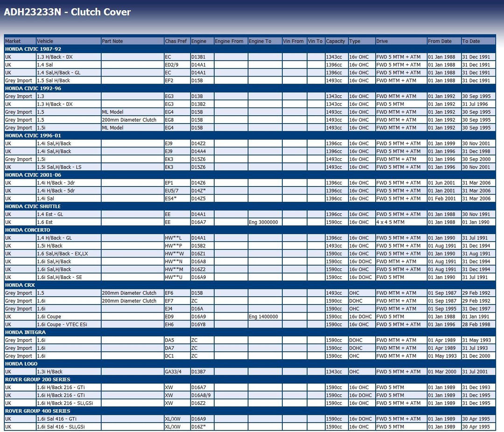Click the 'Eng 1400000' engine-to cell
The image size is (504, 432).
tap(265, 317)
